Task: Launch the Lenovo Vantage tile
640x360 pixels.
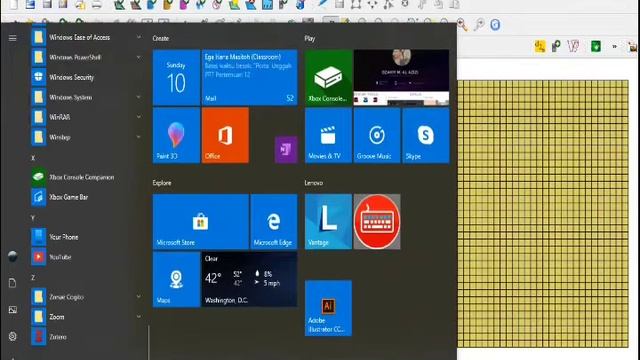Action: 329,222
